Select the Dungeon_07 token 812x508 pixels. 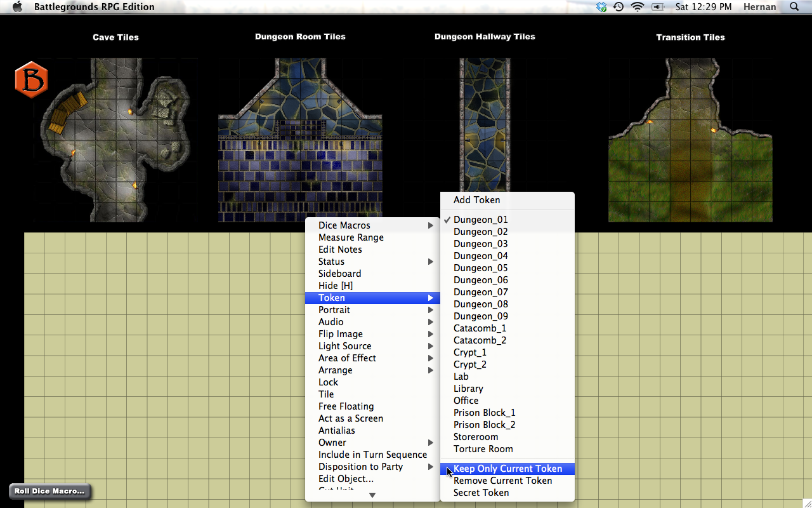coord(507,292)
